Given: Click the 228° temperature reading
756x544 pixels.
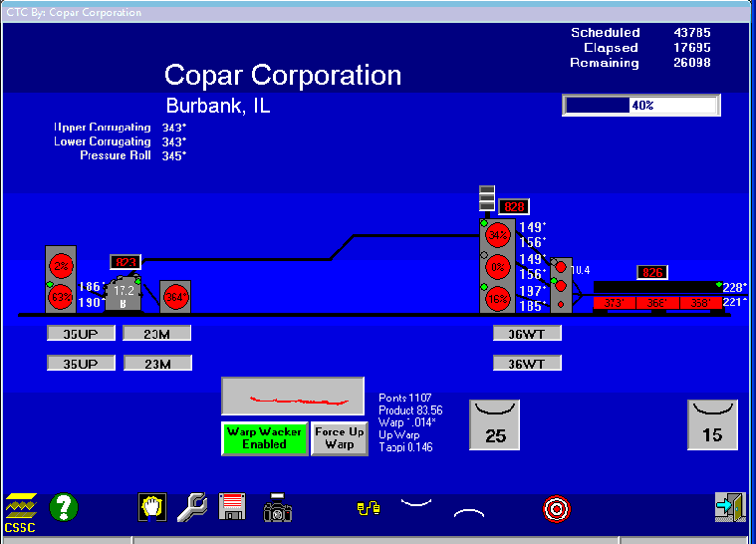Looking at the screenshot, I should 735,287.
